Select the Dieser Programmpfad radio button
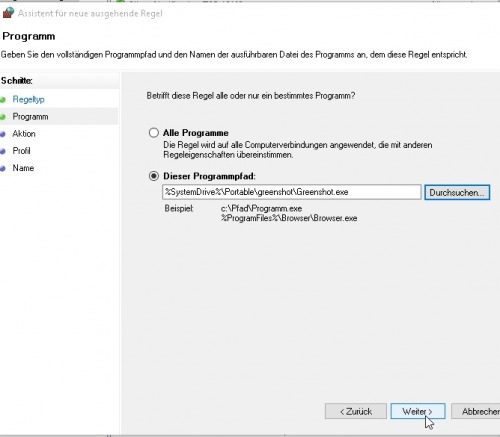The width and height of the screenshot is (500, 437). (154, 176)
